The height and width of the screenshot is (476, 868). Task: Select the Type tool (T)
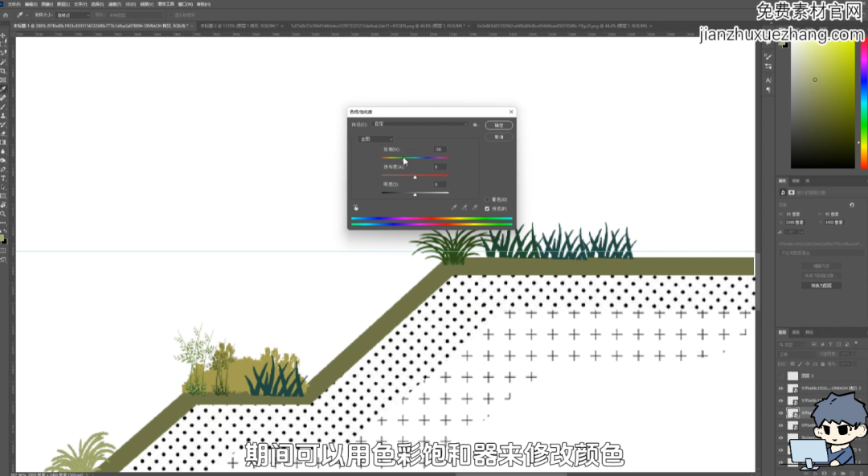(x=3, y=178)
